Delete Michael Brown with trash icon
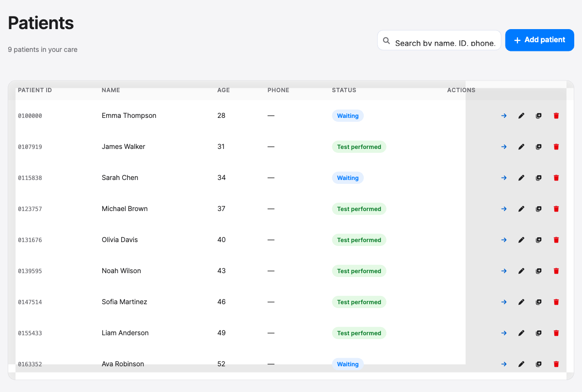This screenshot has height=392, width=582. [556, 209]
